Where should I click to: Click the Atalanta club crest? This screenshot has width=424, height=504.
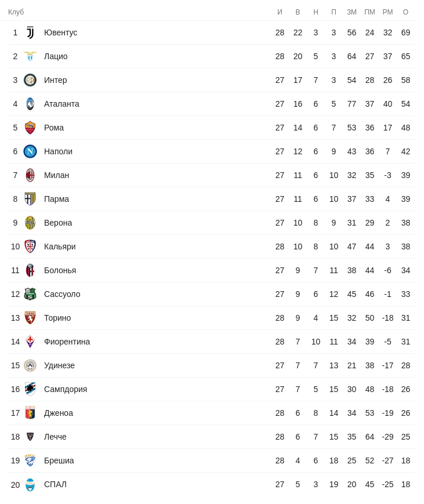coord(30,104)
